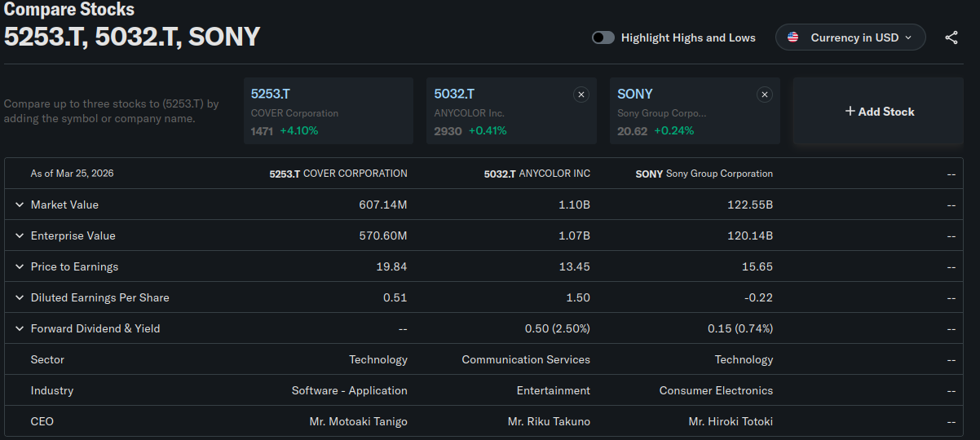The width and height of the screenshot is (980, 440).
Task: Click SONY Sony Group Corporation column header
Action: tap(704, 174)
